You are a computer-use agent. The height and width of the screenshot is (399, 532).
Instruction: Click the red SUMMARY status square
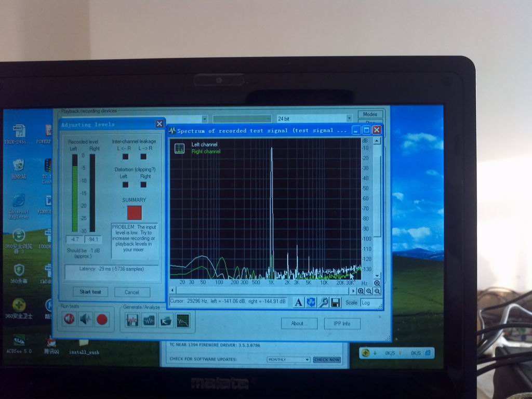point(135,212)
